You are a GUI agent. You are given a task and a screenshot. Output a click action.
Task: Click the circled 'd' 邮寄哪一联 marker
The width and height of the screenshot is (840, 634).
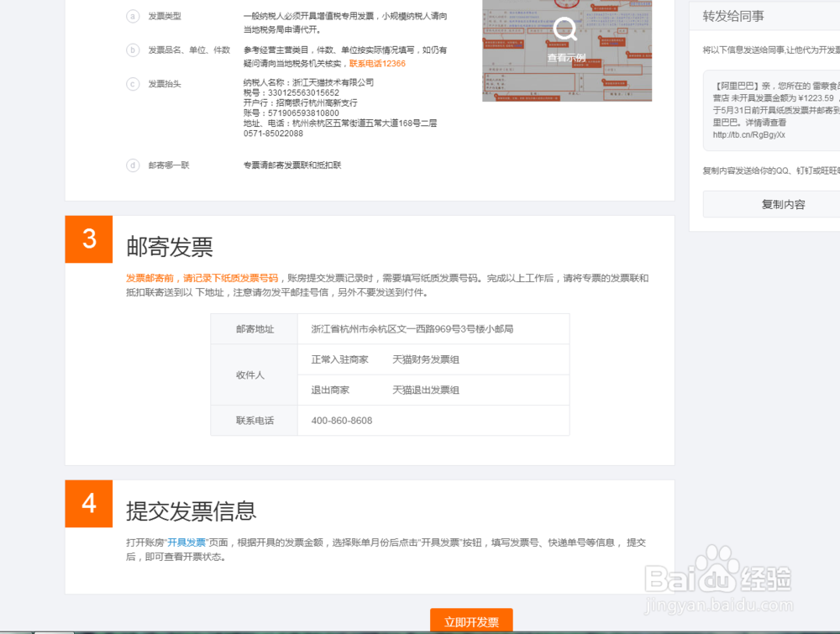133,165
